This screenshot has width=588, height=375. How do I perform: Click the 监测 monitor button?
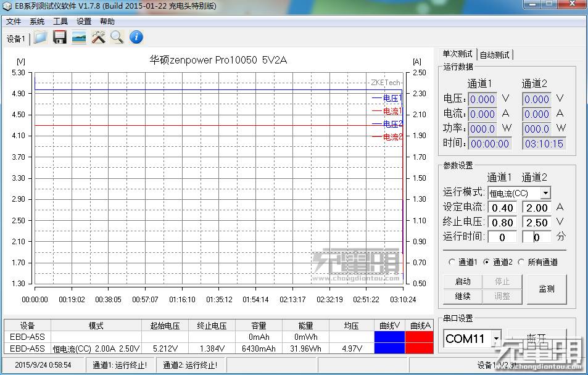[547, 289]
